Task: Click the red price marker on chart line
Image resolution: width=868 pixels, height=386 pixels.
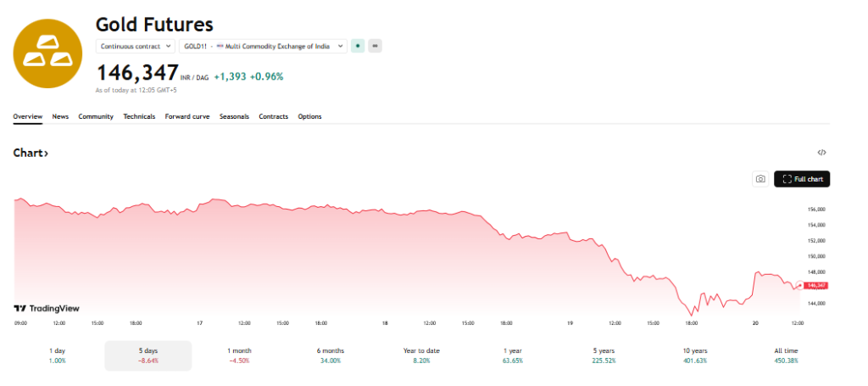Action: tap(799, 285)
